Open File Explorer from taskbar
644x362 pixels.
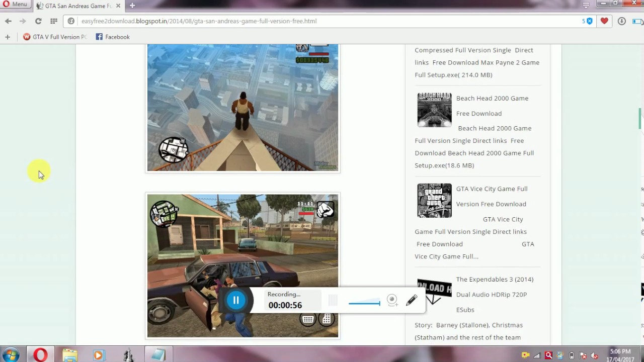(69, 355)
